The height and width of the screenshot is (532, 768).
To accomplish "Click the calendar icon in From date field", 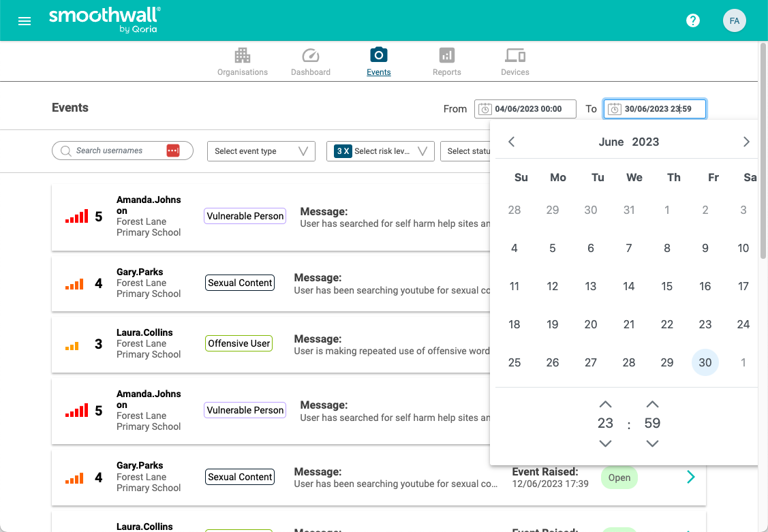I will (485, 109).
